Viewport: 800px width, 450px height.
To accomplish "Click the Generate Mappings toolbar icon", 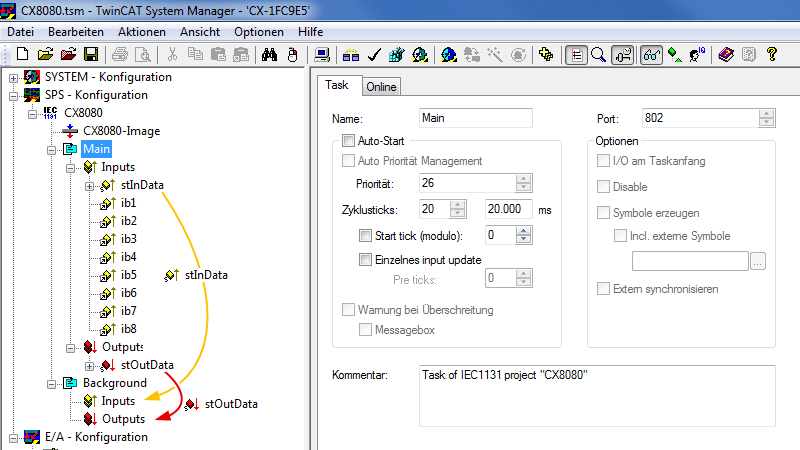I will tap(351, 54).
